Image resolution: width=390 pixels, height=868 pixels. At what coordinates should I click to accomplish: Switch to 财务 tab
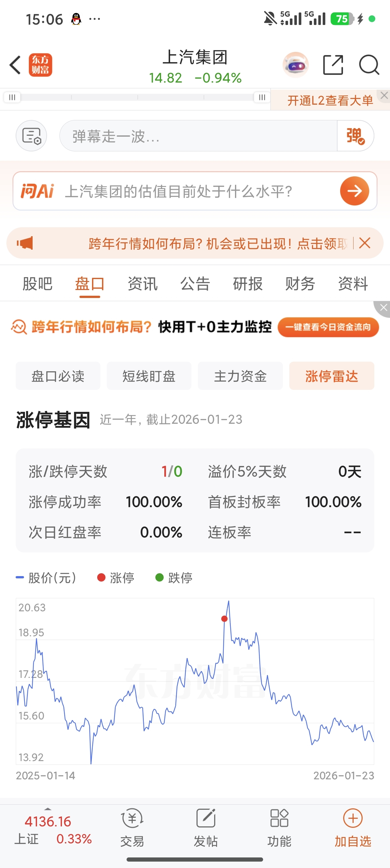300,284
